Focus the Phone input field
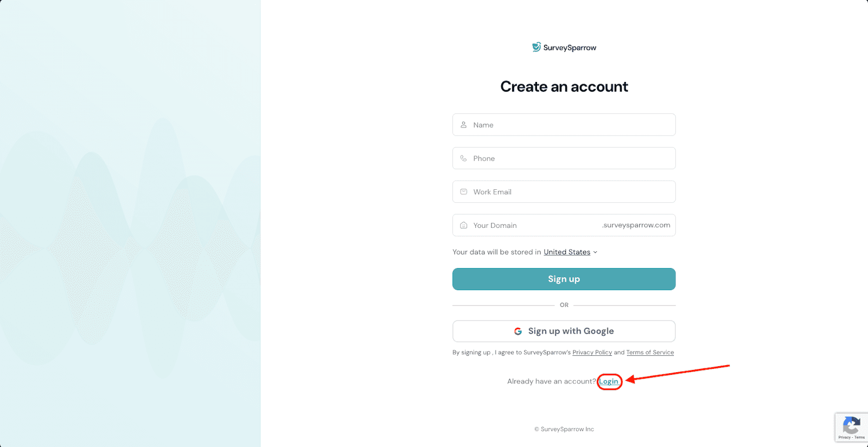Viewport: 868px width, 447px height. (570, 158)
